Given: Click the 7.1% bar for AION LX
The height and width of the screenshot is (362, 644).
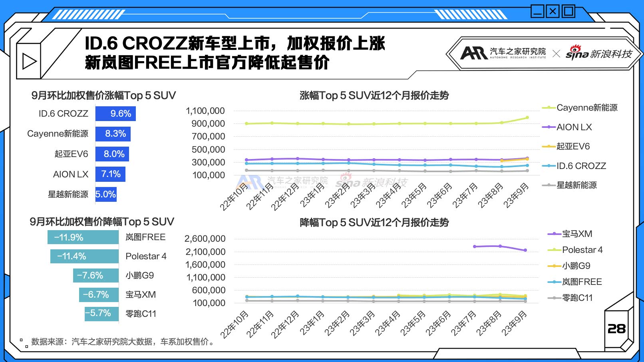Looking at the screenshot, I should (110, 174).
